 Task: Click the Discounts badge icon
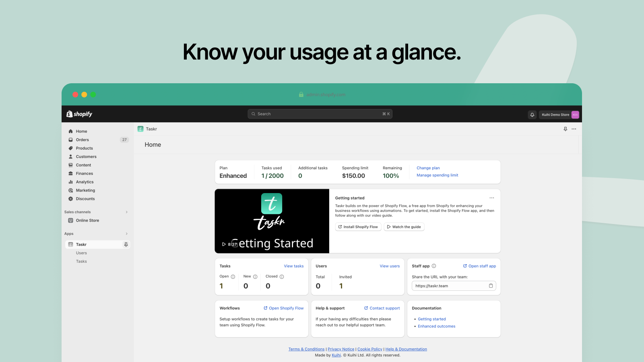click(x=71, y=199)
